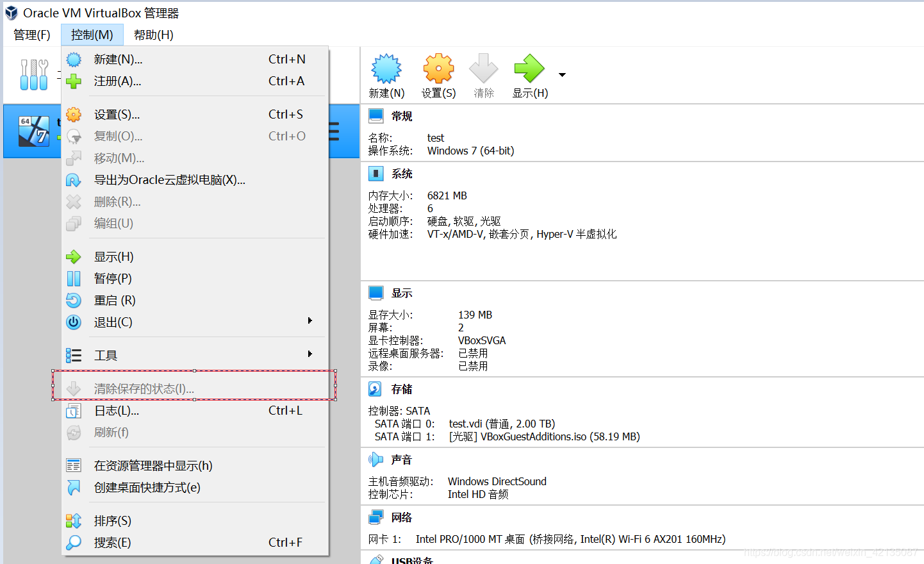Click the sort icon beside 排序(S)
The height and width of the screenshot is (564, 924).
click(x=74, y=521)
